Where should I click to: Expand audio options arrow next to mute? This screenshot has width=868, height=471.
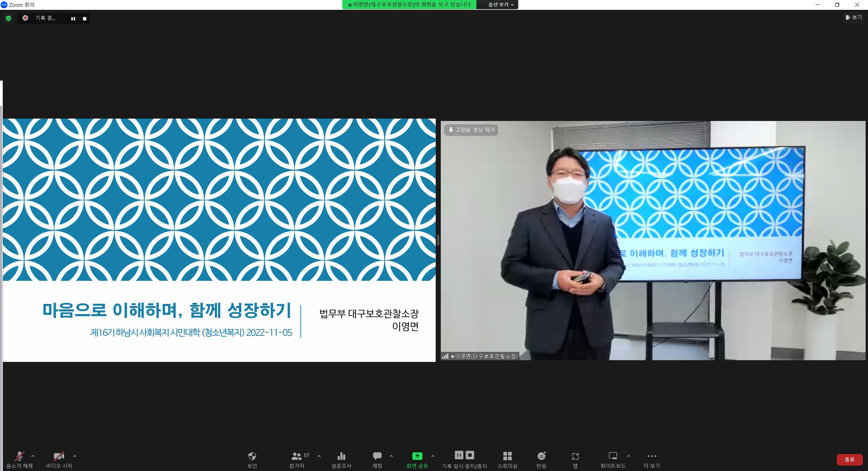coord(33,456)
